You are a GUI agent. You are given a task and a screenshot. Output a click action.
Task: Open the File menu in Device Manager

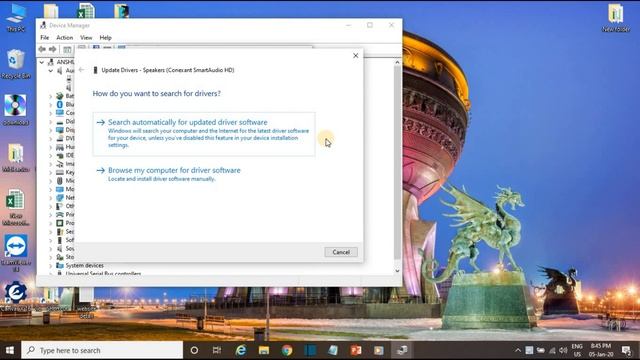44,38
